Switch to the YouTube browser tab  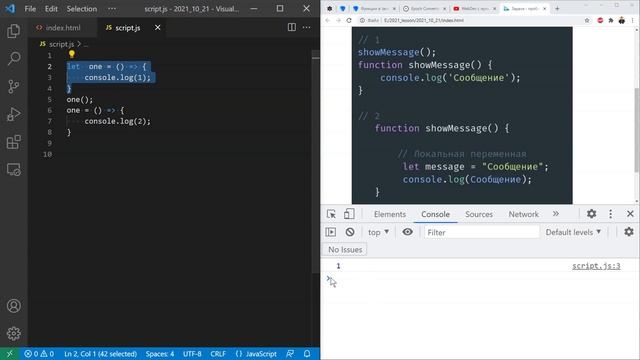click(474, 9)
